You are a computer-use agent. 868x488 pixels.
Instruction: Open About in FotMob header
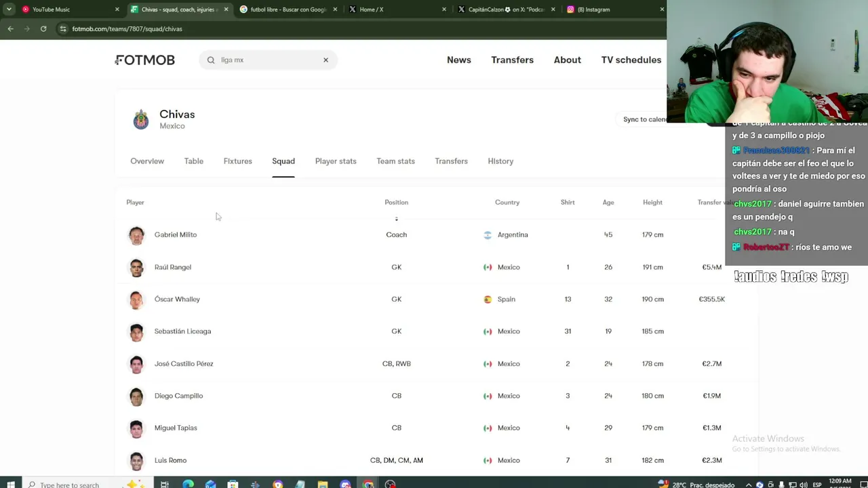[568, 60]
